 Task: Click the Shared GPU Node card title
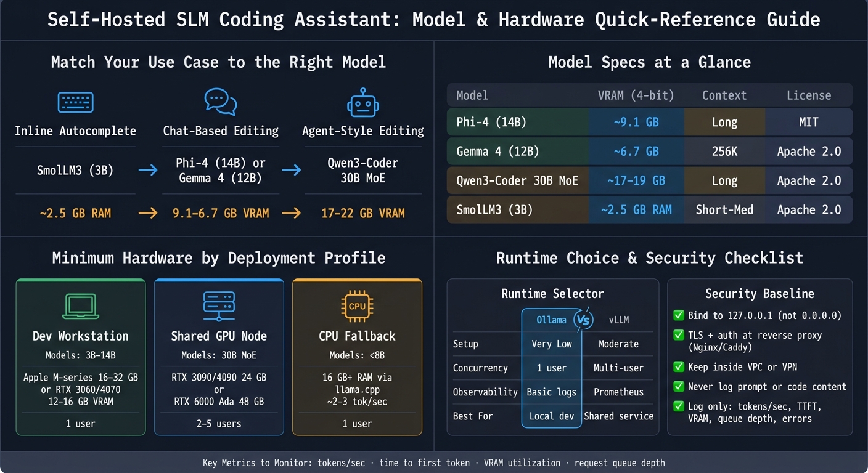click(x=219, y=336)
